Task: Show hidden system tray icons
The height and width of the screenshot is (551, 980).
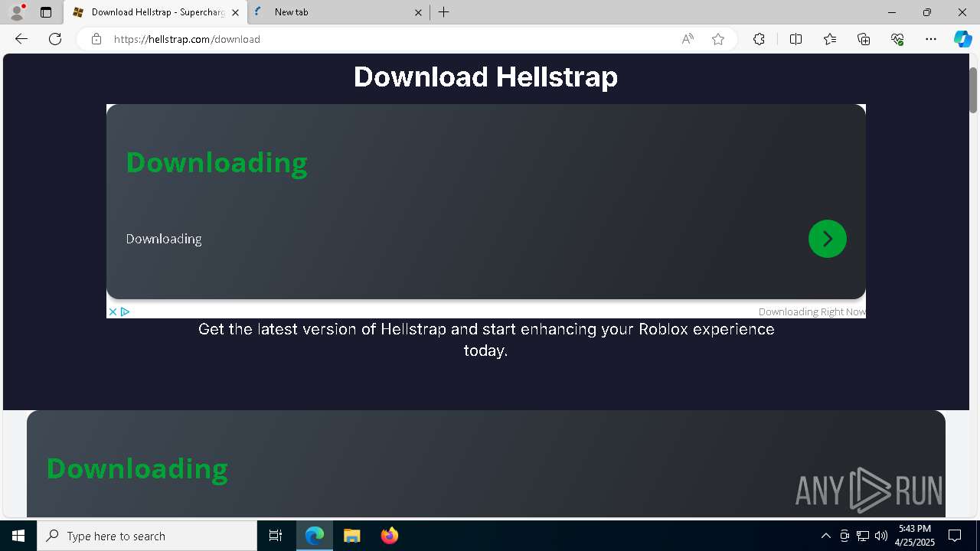Action: coord(825,536)
